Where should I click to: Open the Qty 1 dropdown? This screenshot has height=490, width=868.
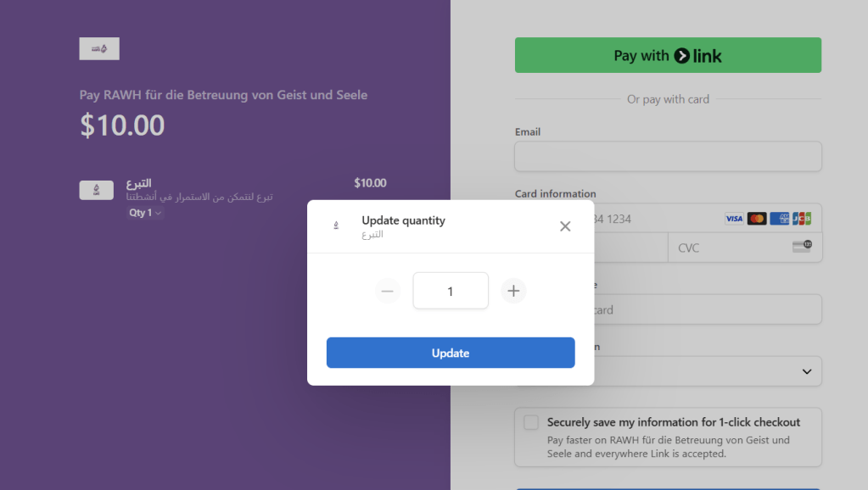coord(144,213)
